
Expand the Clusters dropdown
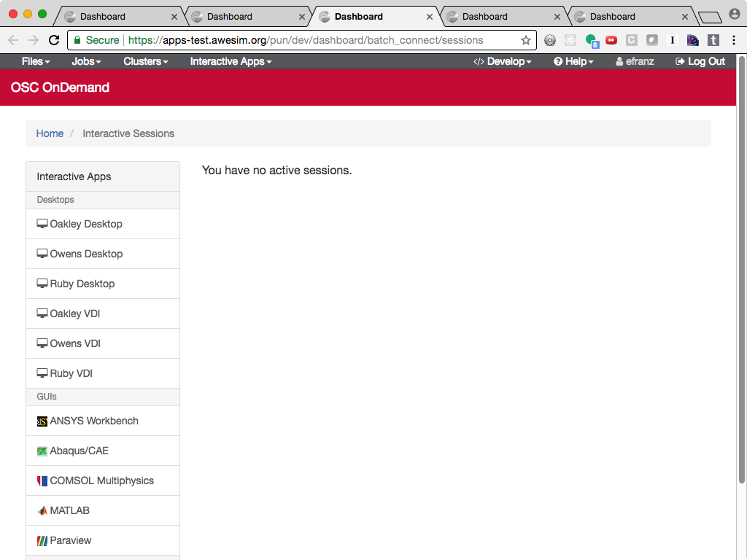[146, 61]
